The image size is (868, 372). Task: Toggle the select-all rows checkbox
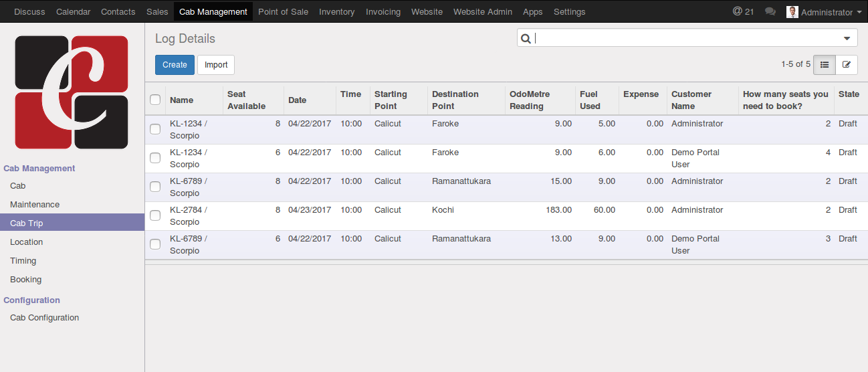point(155,100)
